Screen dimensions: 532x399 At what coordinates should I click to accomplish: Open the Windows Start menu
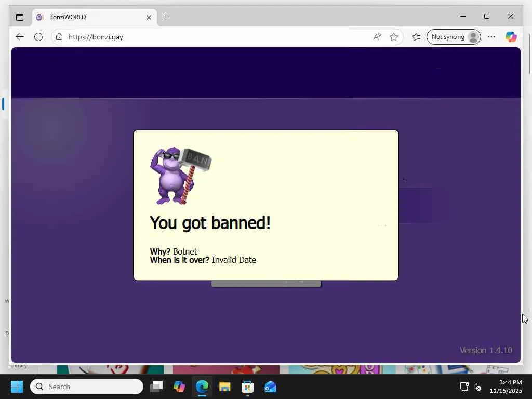17,387
